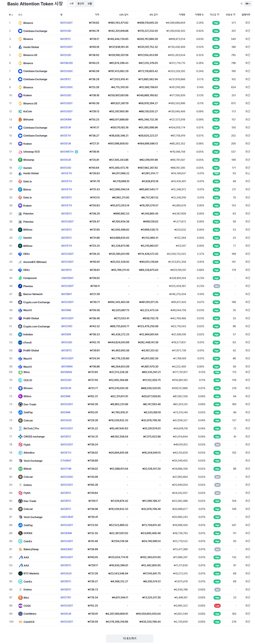The width and height of the screenshot is (255, 644).
Task: Click the icon beside the BAT/WETH pair
Action: click(77, 152)
